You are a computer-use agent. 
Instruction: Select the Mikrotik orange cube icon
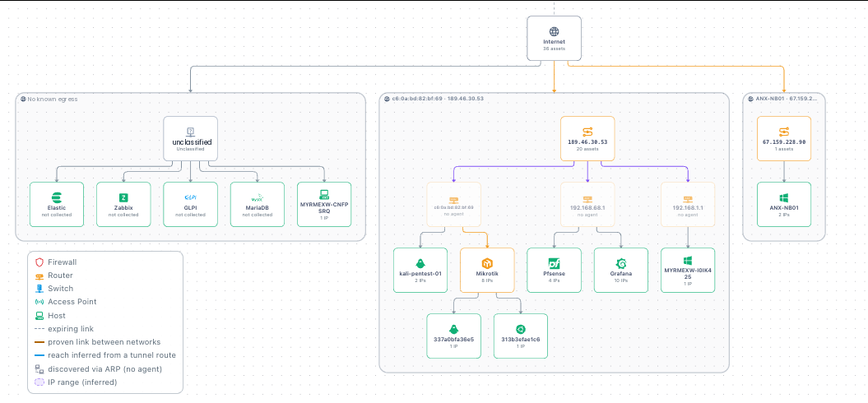(x=487, y=263)
